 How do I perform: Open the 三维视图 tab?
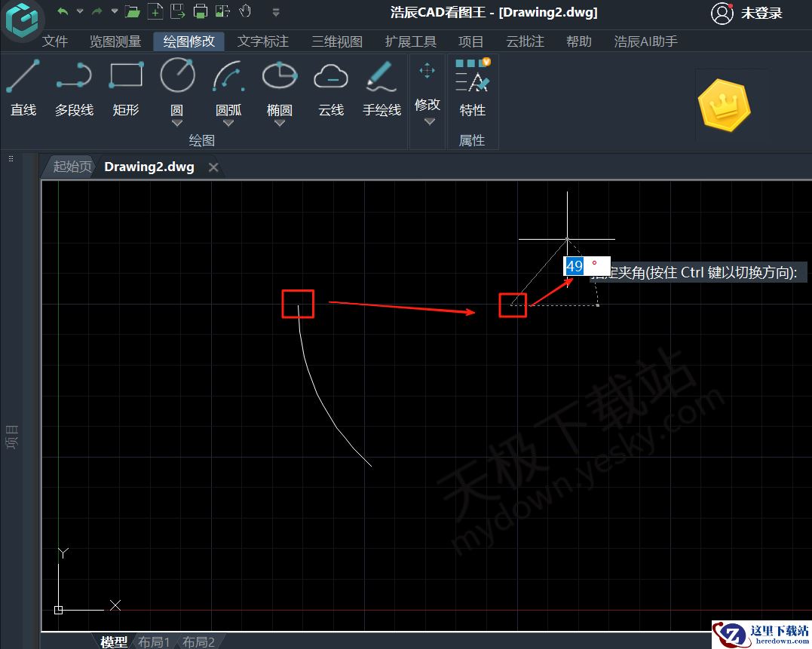[x=337, y=41]
